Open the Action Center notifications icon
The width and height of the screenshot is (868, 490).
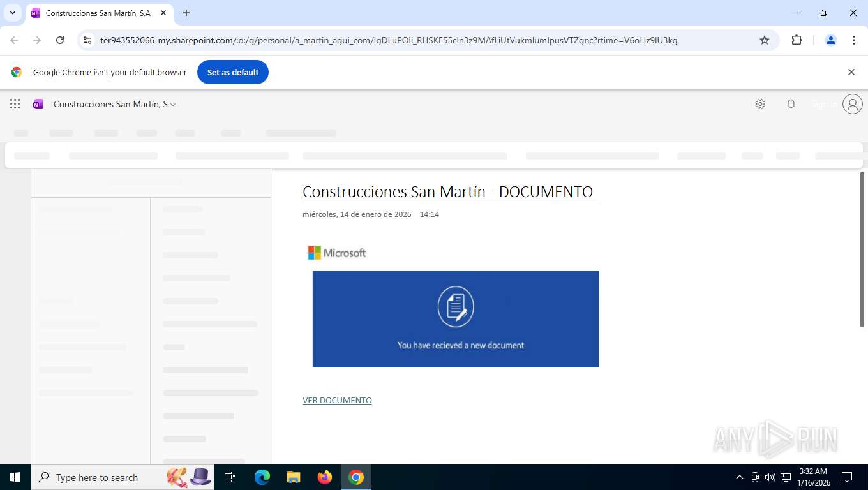[x=847, y=477]
